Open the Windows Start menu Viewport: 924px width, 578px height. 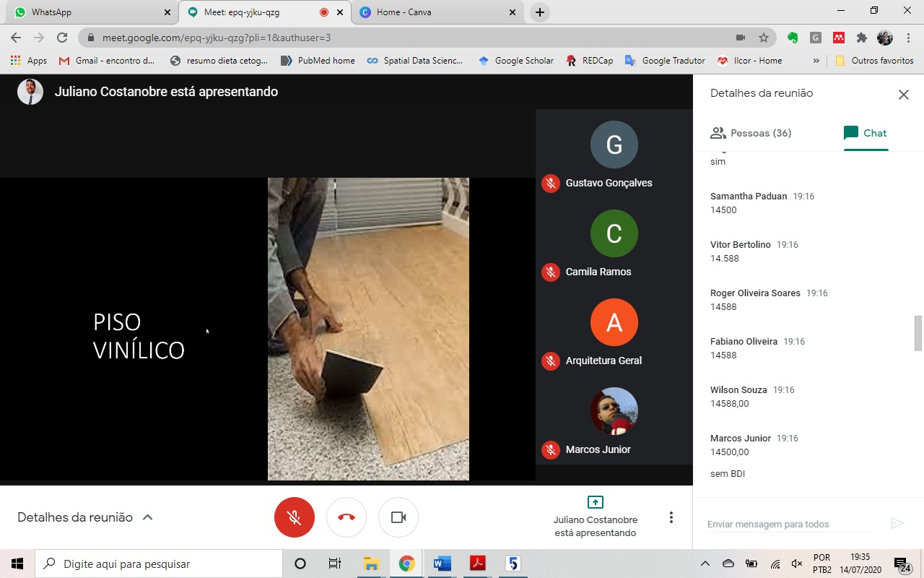click(17, 564)
